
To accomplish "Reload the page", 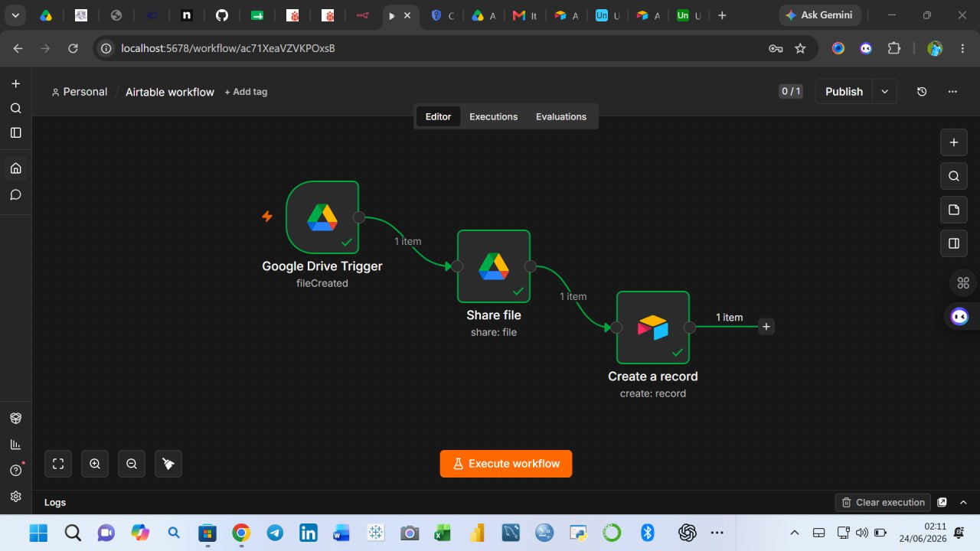I will pos(73,48).
